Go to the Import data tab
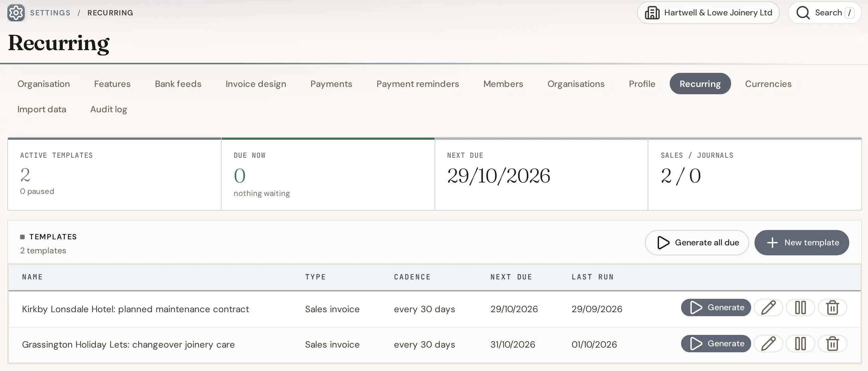This screenshot has width=868, height=371. [42, 109]
